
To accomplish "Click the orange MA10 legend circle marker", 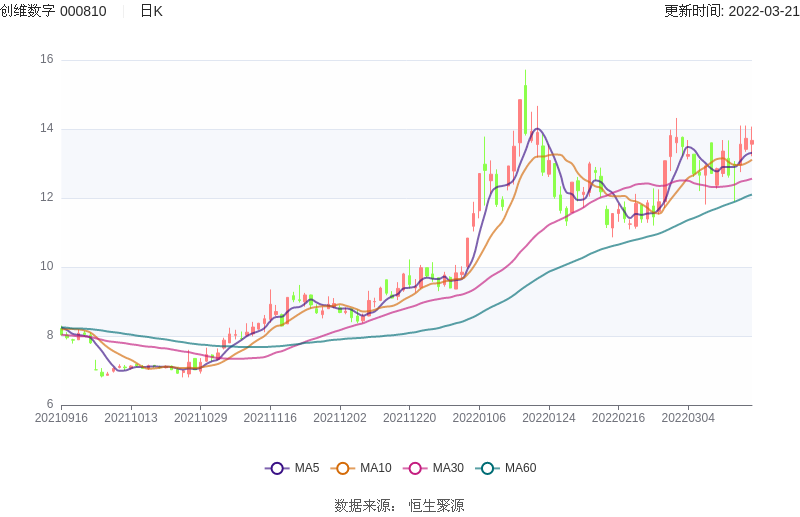I will point(343,468).
